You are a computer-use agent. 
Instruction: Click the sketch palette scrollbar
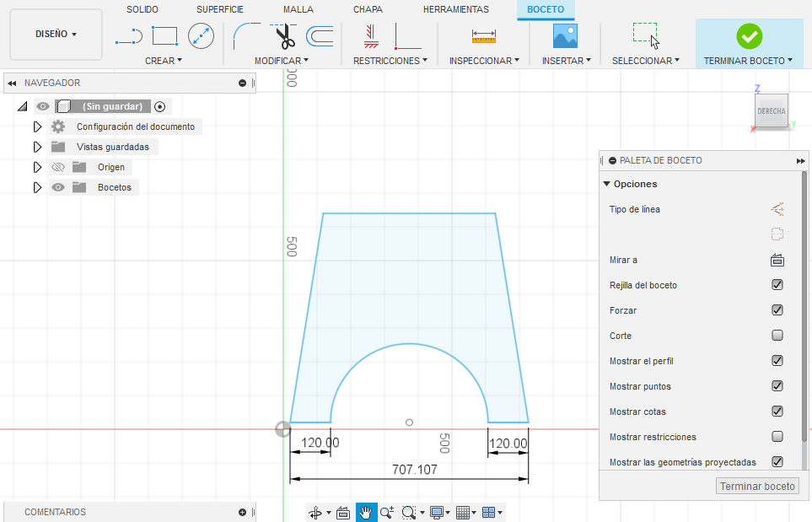[x=804, y=307]
